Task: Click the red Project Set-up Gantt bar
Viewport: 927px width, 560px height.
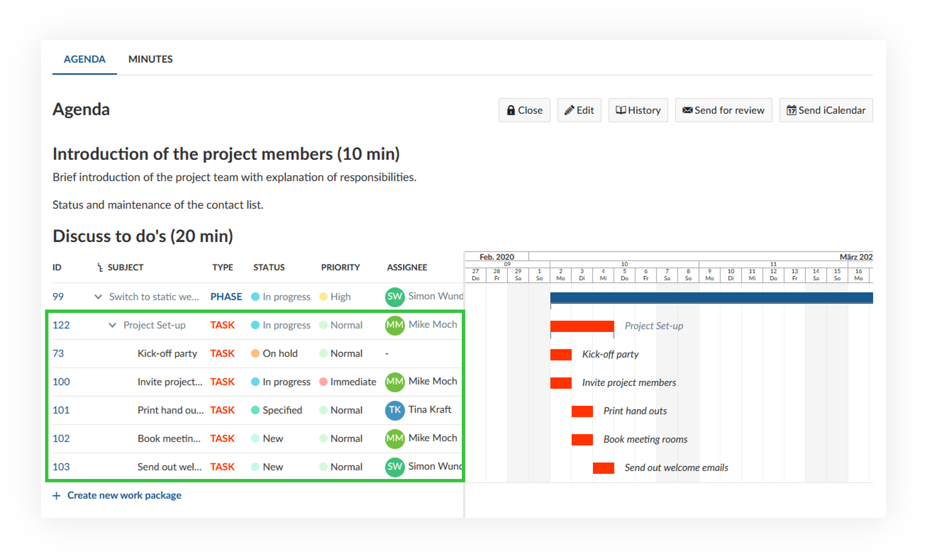Action: tap(582, 326)
